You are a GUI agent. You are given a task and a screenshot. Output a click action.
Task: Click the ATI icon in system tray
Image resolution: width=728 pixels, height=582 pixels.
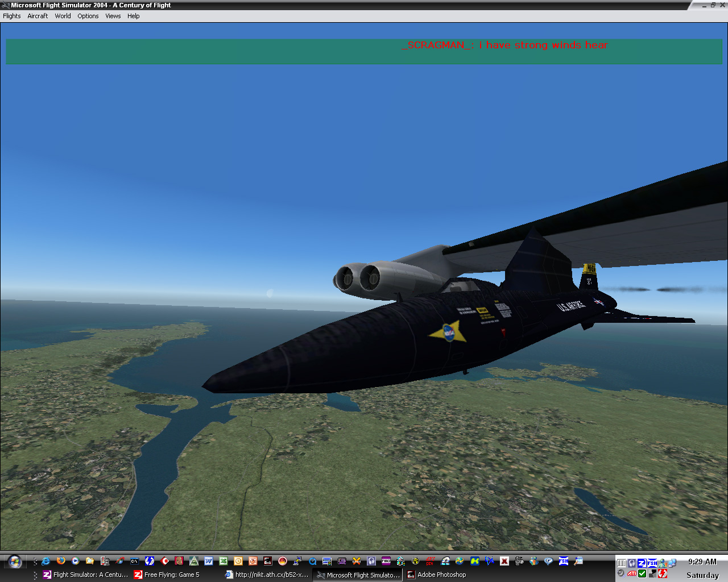click(x=632, y=573)
